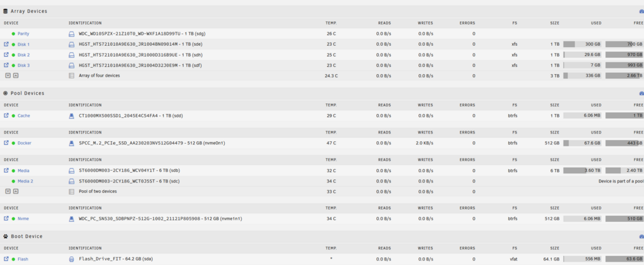Collapse array rows with down arrow

pos(8,75)
